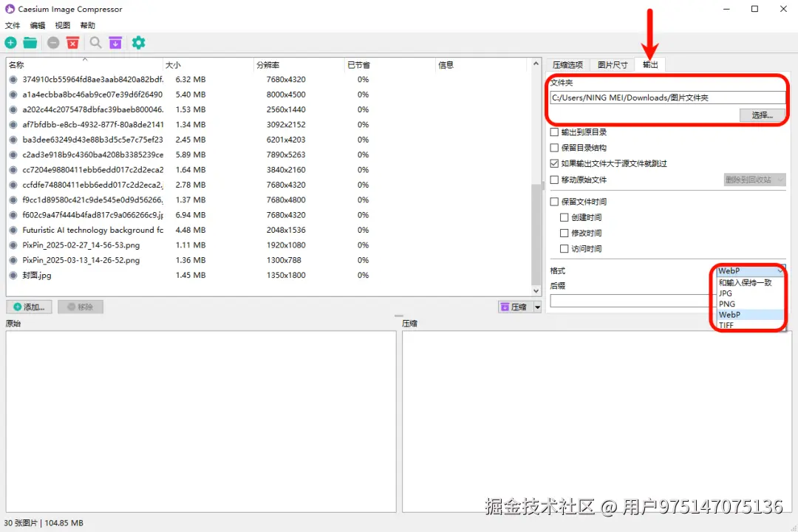The image size is (798, 532).
Task: Click the file list vertical scrollbar thumb
Action: (x=536, y=234)
